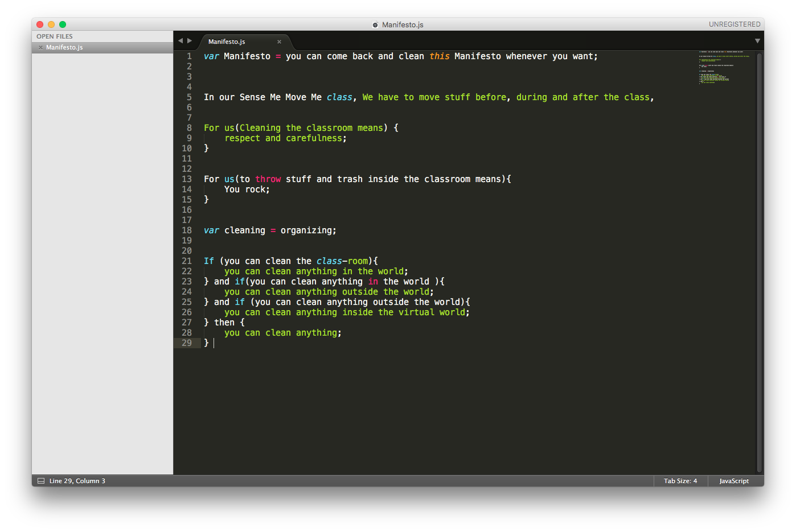This screenshot has width=796, height=532.
Task: Open the JavaScript syntax selector
Action: [734, 481]
